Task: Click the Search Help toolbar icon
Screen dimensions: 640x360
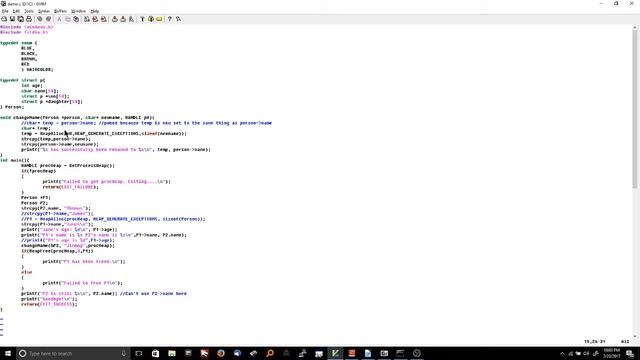Action: (x=178, y=19)
